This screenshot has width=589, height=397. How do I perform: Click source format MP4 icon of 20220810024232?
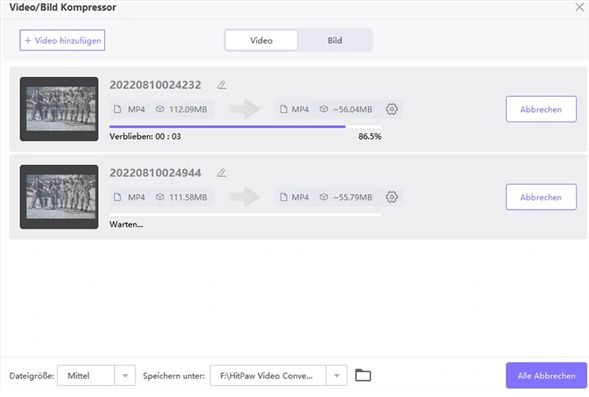pyautogui.click(x=118, y=109)
